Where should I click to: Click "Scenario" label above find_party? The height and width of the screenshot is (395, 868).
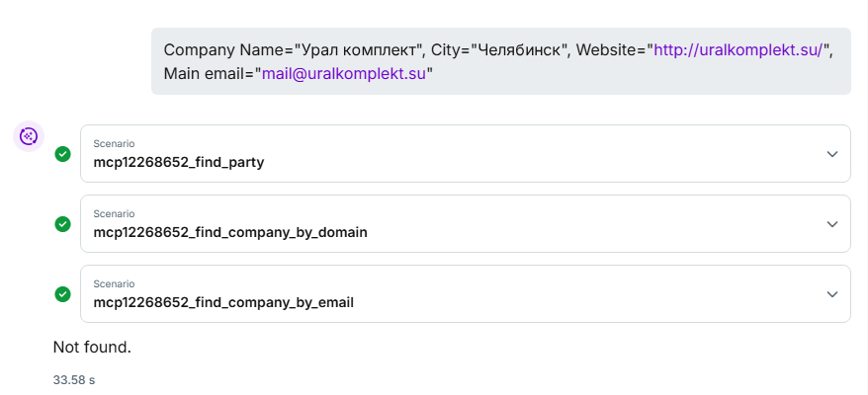[114, 143]
